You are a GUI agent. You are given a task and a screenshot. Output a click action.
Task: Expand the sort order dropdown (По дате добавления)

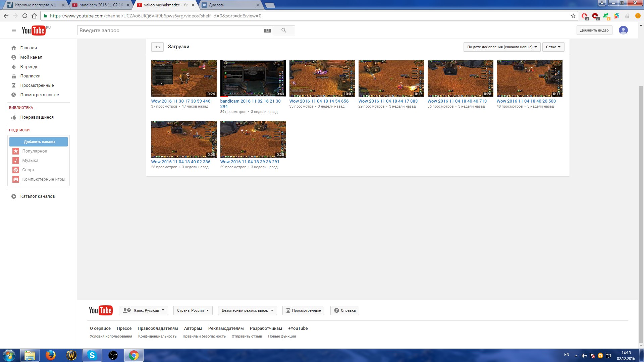pyautogui.click(x=502, y=47)
